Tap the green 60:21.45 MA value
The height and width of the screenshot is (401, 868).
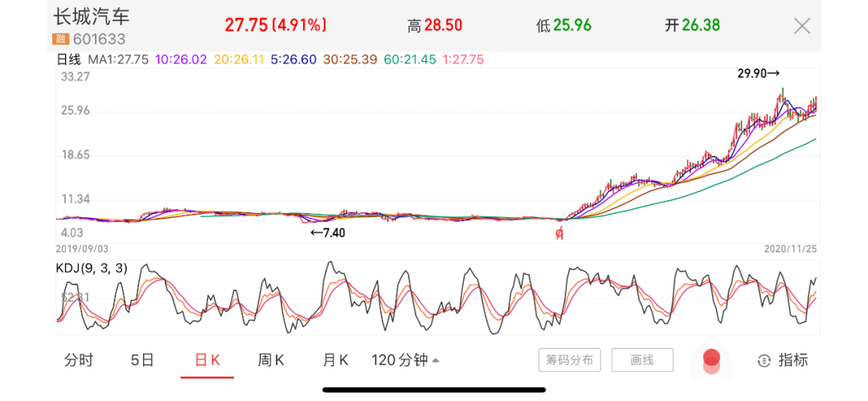click(408, 59)
